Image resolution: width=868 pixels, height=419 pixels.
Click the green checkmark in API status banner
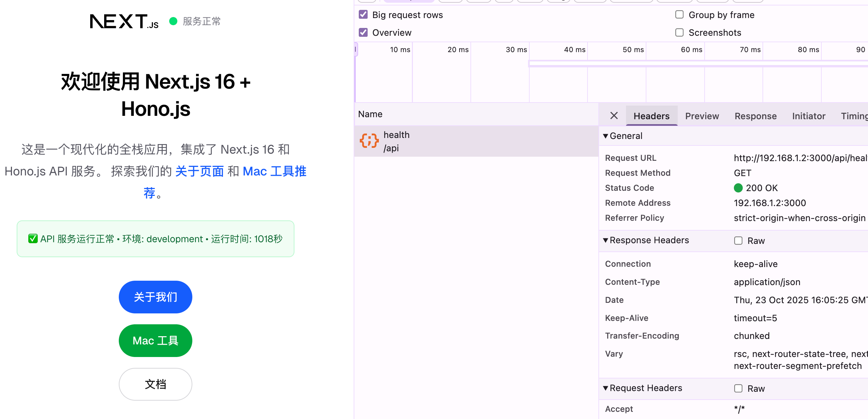33,239
